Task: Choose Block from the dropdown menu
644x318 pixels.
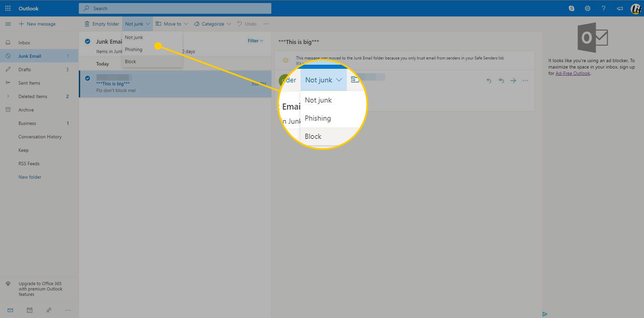Action: tap(152, 61)
